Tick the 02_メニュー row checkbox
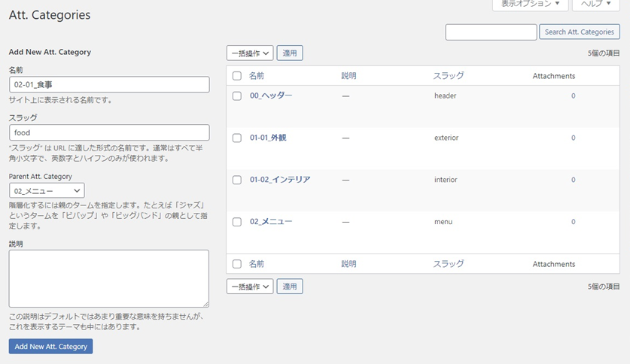This screenshot has width=630, height=364. pyautogui.click(x=237, y=222)
